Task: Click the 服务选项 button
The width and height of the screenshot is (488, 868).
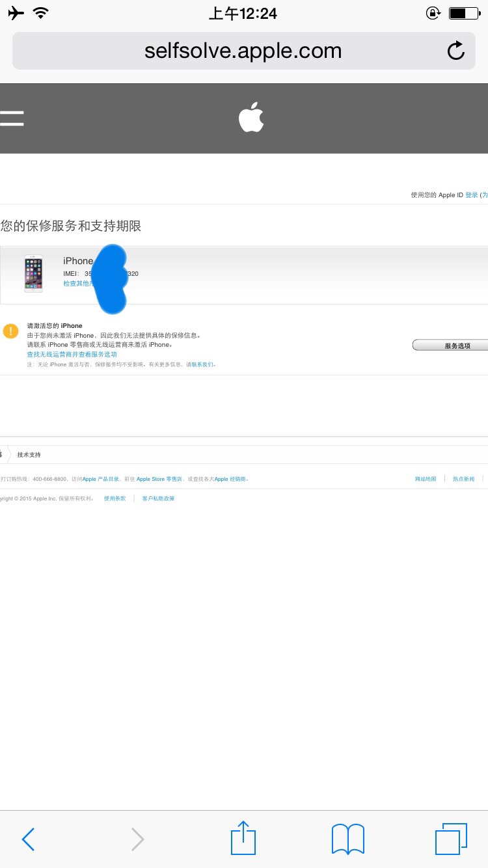Action: (450, 346)
